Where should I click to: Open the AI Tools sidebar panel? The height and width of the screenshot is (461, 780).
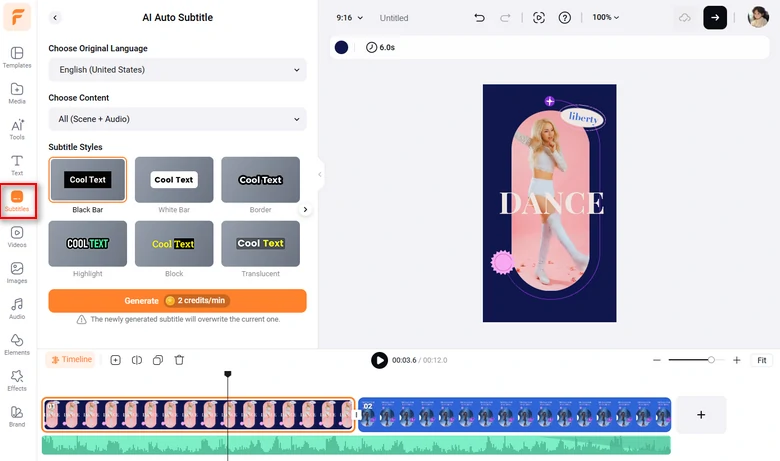17,129
